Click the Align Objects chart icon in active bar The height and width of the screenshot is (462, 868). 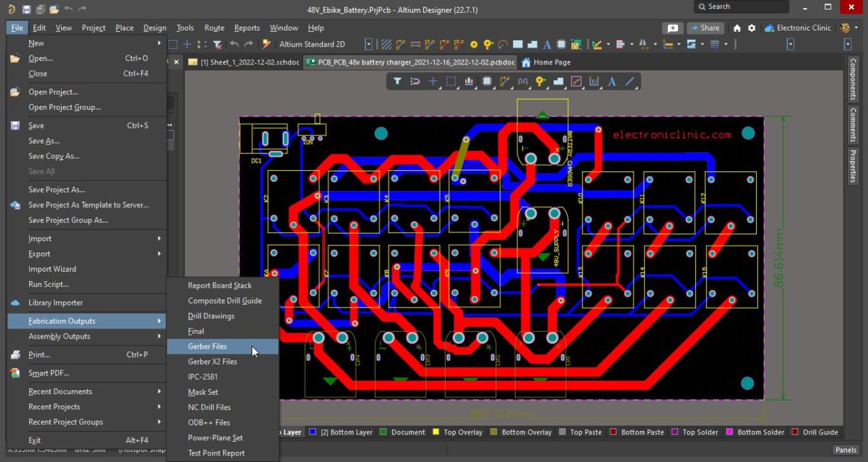[469, 81]
